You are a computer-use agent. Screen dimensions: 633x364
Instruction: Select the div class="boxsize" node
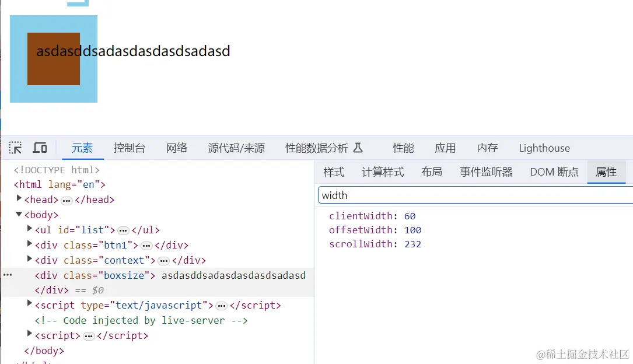(95, 275)
